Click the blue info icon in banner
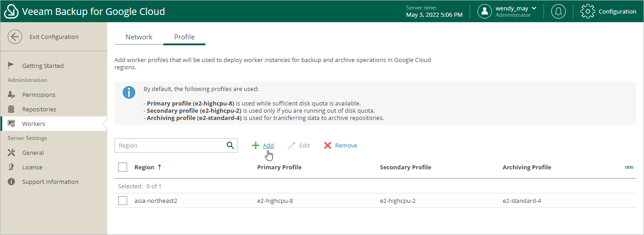This screenshot has height=235, width=644. tap(129, 92)
